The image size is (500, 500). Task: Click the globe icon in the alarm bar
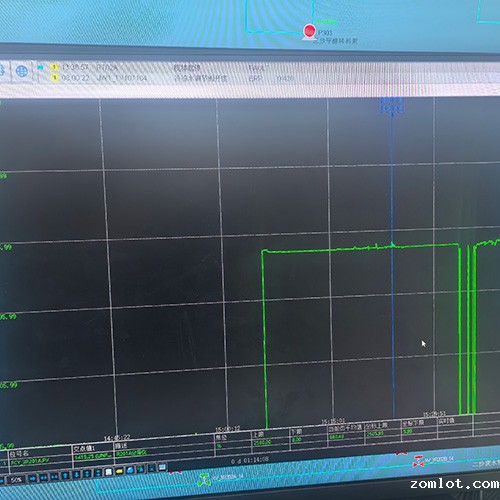tap(22, 71)
